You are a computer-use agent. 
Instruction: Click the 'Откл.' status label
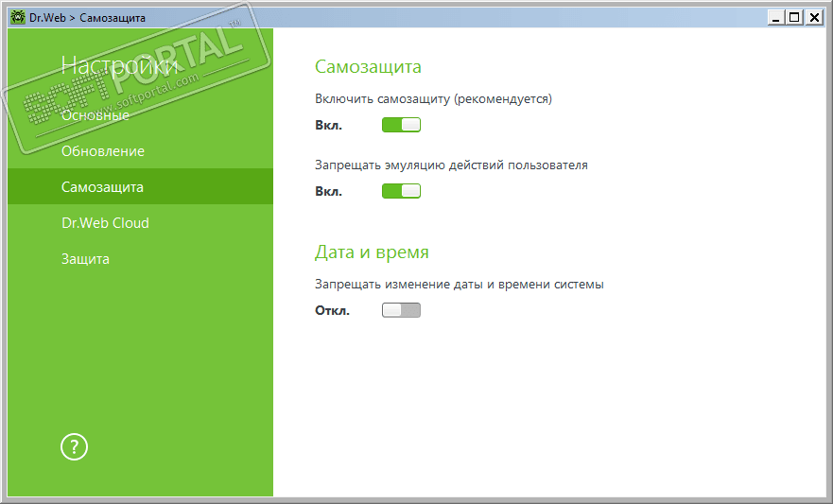coord(332,311)
